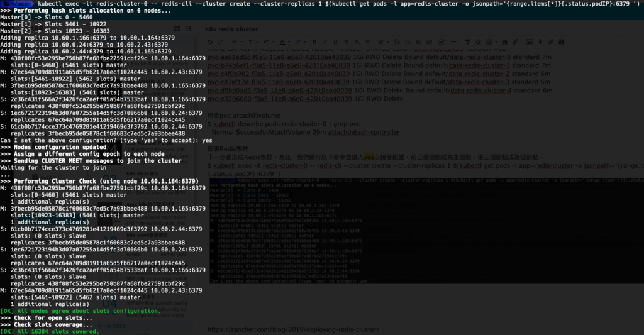Click the embedded terminal screenshot in the note
Screen dimensions: 644x335
point(426,230)
